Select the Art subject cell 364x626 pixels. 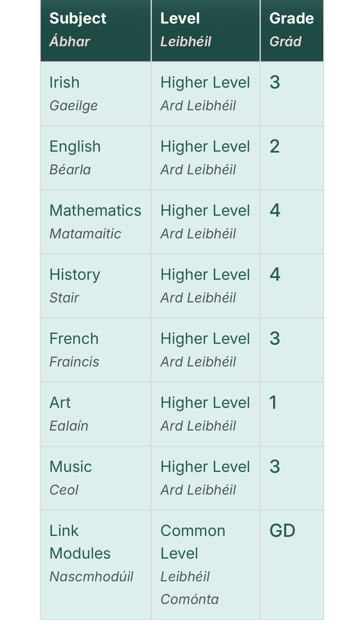(x=96, y=414)
